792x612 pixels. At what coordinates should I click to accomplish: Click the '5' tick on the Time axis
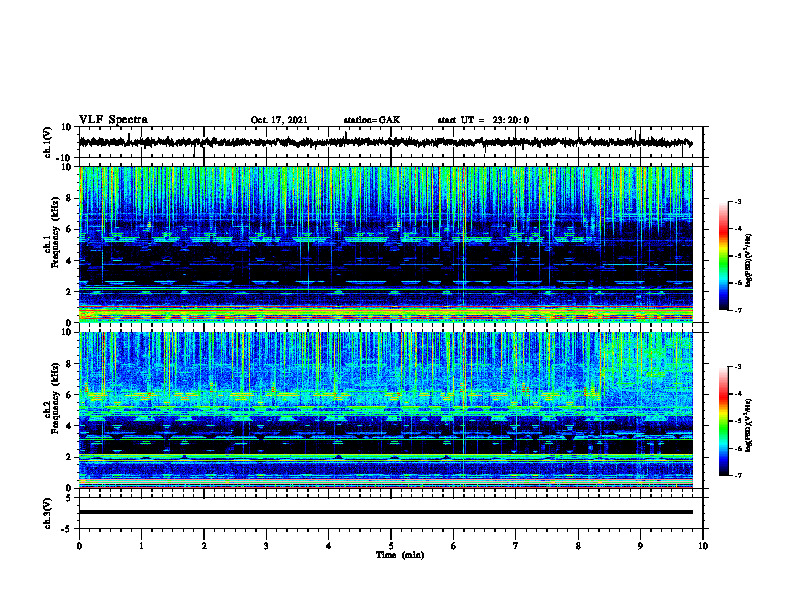tap(391, 546)
